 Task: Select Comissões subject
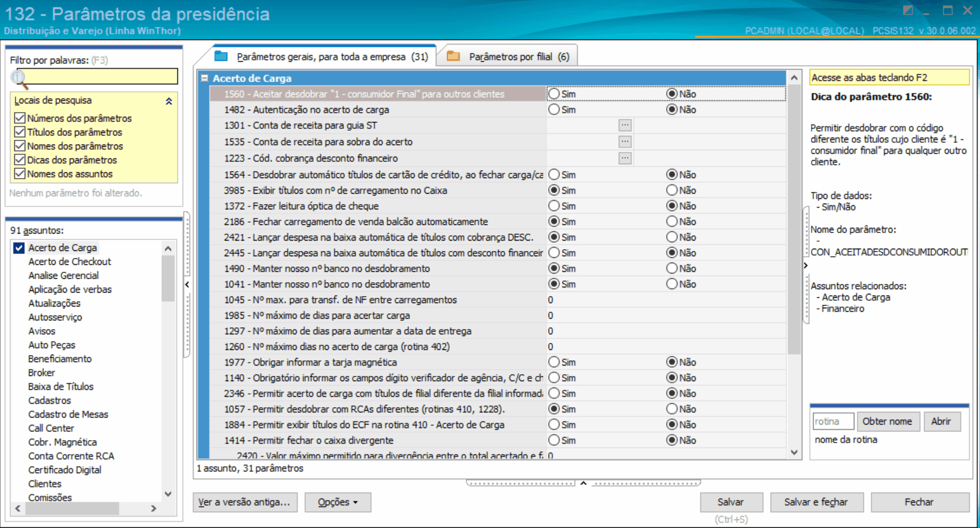pos(50,497)
